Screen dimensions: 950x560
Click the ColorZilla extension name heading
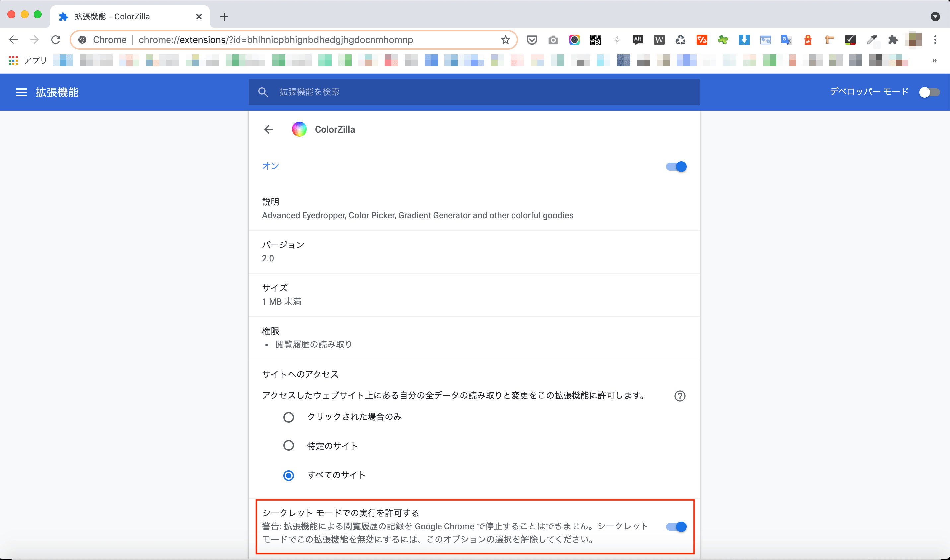click(x=335, y=129)
